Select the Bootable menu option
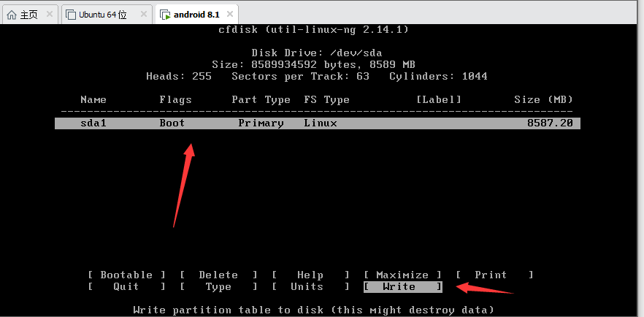644x317 pixels. 126,275
